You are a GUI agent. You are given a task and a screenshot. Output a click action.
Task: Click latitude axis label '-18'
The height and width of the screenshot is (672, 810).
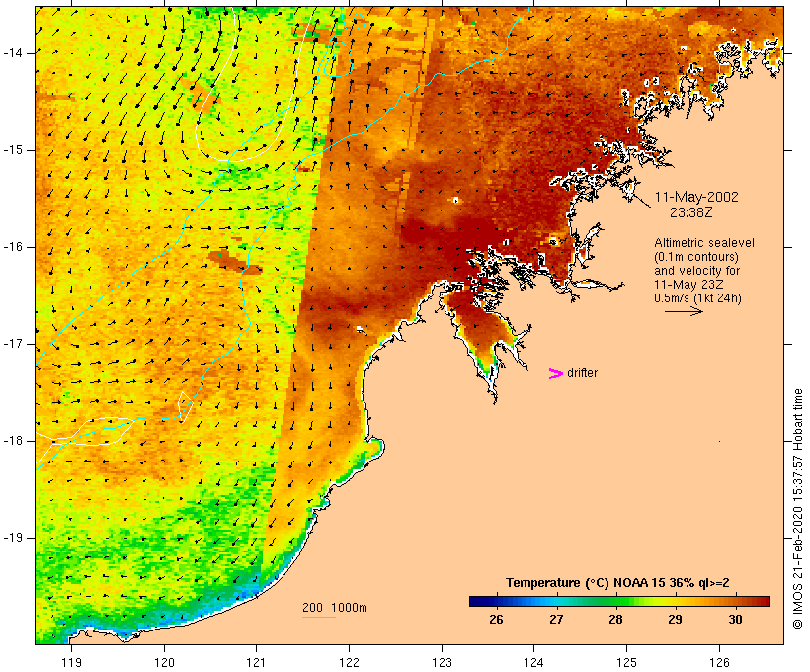pyautogui.click(x=13, y=441)
